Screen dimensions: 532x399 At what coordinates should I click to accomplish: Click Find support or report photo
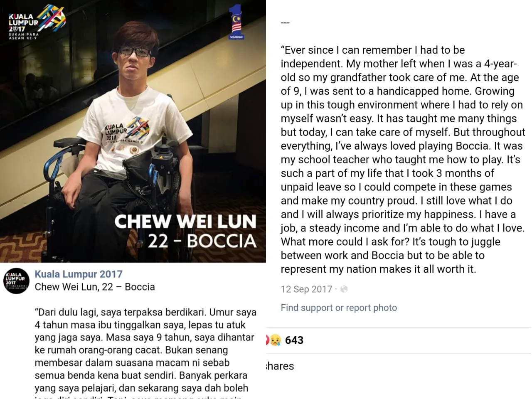(339, 308)
